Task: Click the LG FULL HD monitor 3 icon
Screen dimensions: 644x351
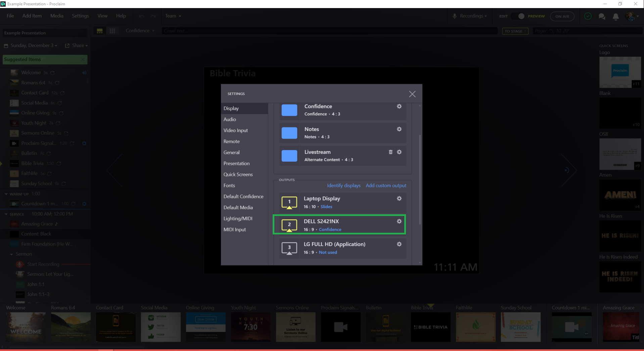Action: [289, 248]
